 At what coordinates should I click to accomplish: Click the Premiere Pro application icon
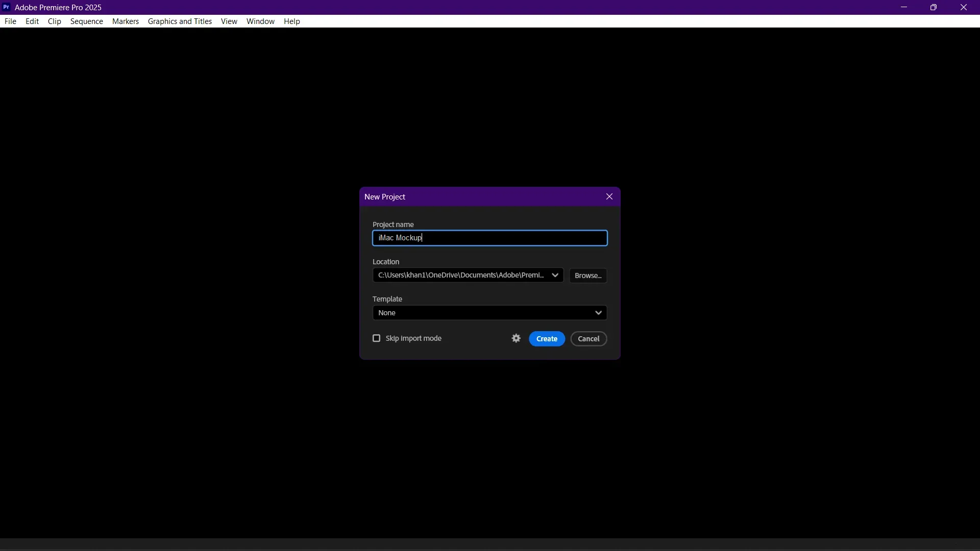pos(6,7)
